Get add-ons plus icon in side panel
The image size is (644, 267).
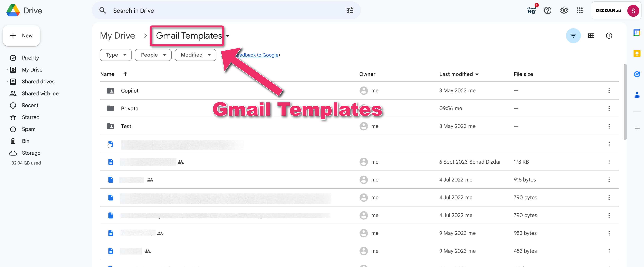637,128
